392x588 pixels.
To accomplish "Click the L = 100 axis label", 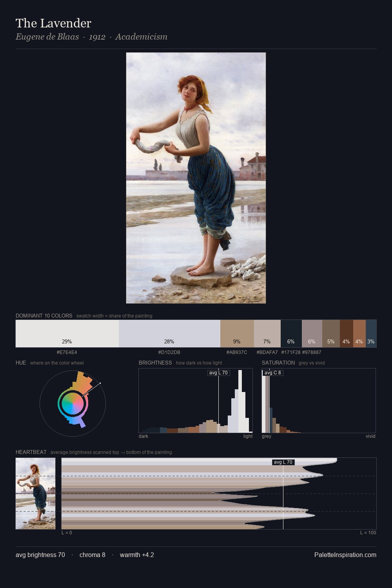I will 368,533.
